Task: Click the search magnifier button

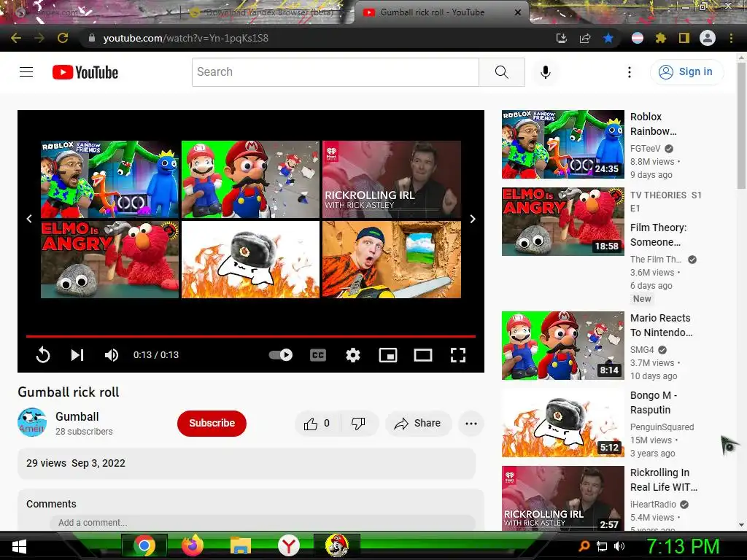Action: pyautogui.click(x=502, y=72)
